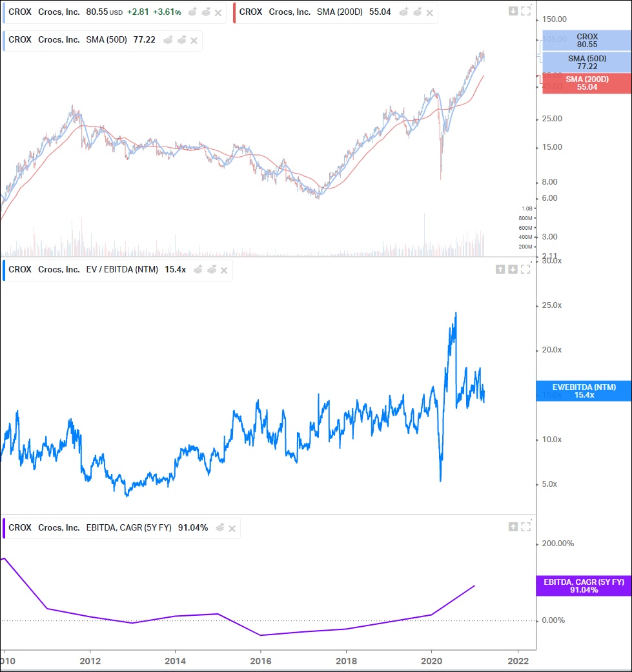Move EBITDA CAGR series up a layer
The width and height of the screenshot is (632, 672).
point(219,527)
